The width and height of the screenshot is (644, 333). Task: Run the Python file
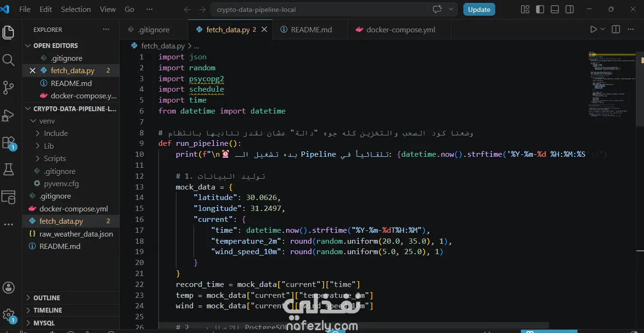[x=593, y=29]
